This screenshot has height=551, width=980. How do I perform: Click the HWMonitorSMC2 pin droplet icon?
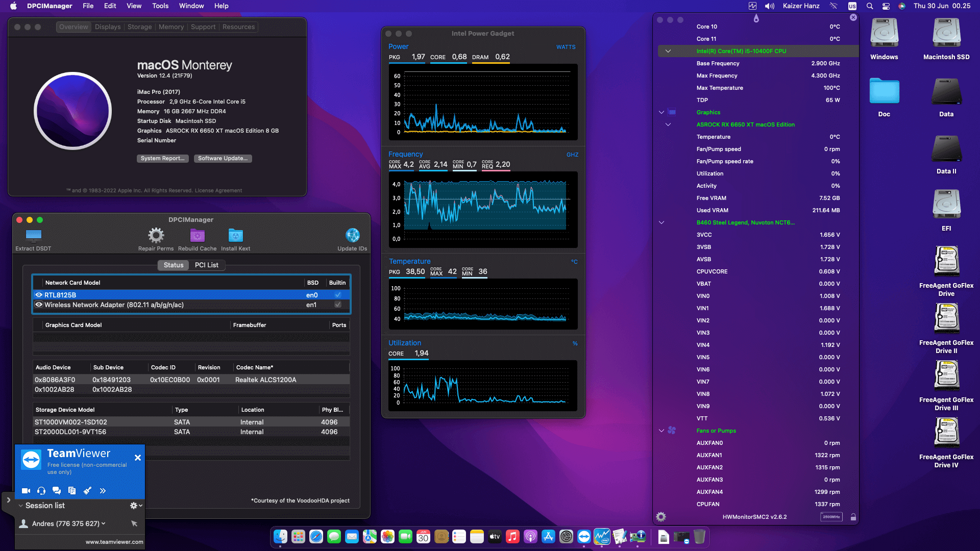756,18
